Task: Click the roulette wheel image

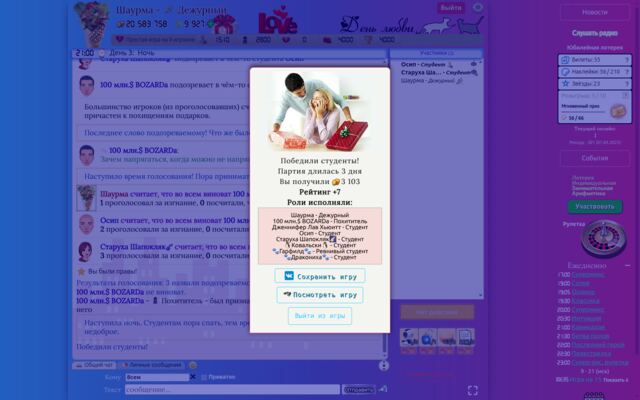Action: click(x=603, y=238)
